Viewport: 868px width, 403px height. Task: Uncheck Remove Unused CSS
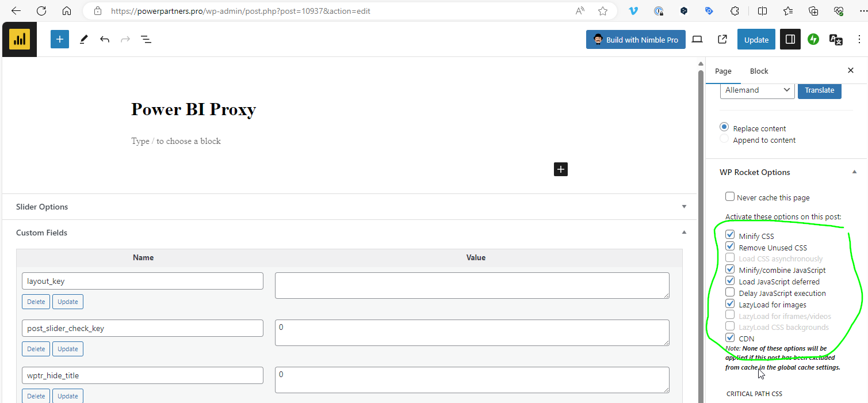(730, 246)
